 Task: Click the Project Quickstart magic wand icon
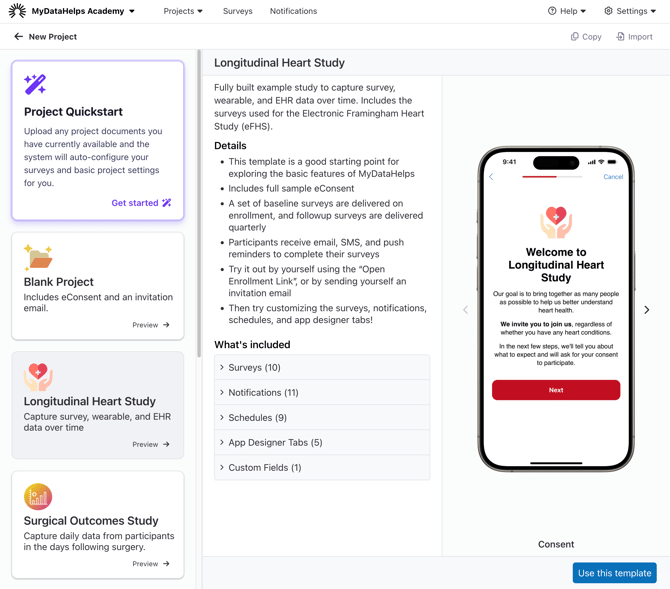[x=35, y=84]
